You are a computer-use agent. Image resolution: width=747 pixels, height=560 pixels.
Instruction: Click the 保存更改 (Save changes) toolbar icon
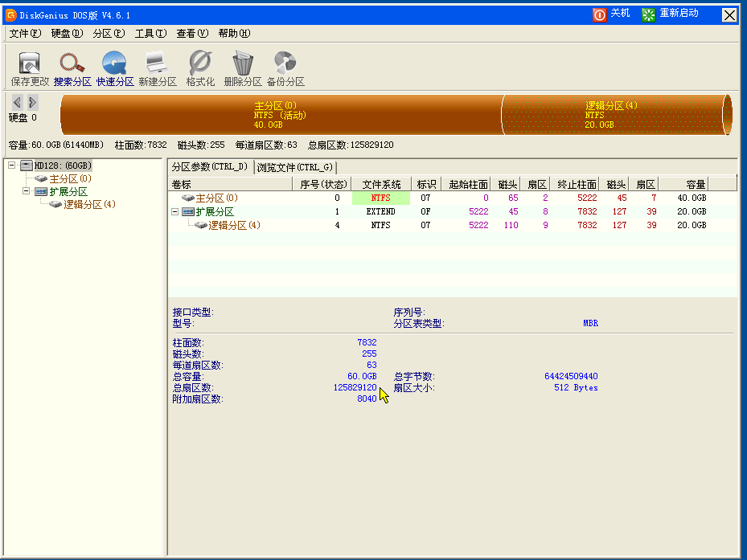click(30, 69)
